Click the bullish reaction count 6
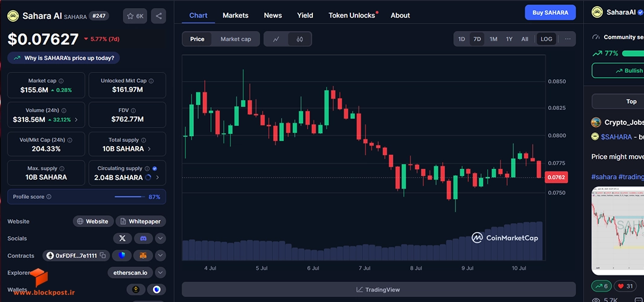644x302 pixels. click(x=602, y=286)
